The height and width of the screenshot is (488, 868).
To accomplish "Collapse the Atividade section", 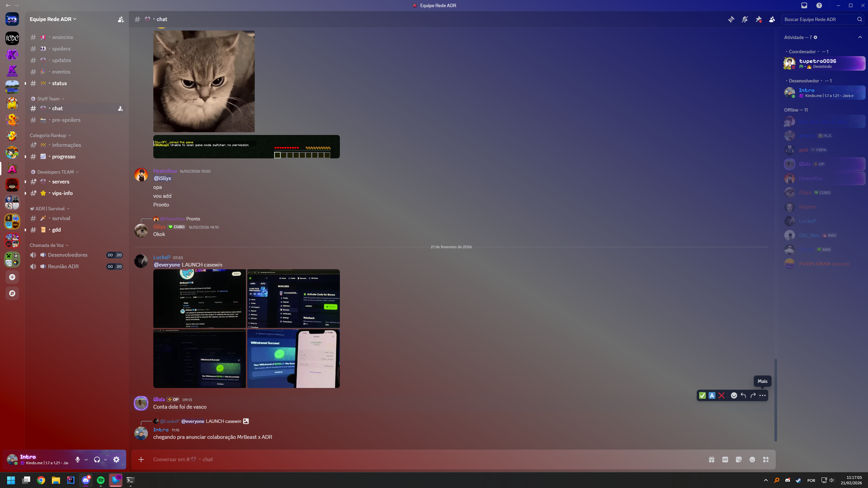I will [x=860, y=37].
